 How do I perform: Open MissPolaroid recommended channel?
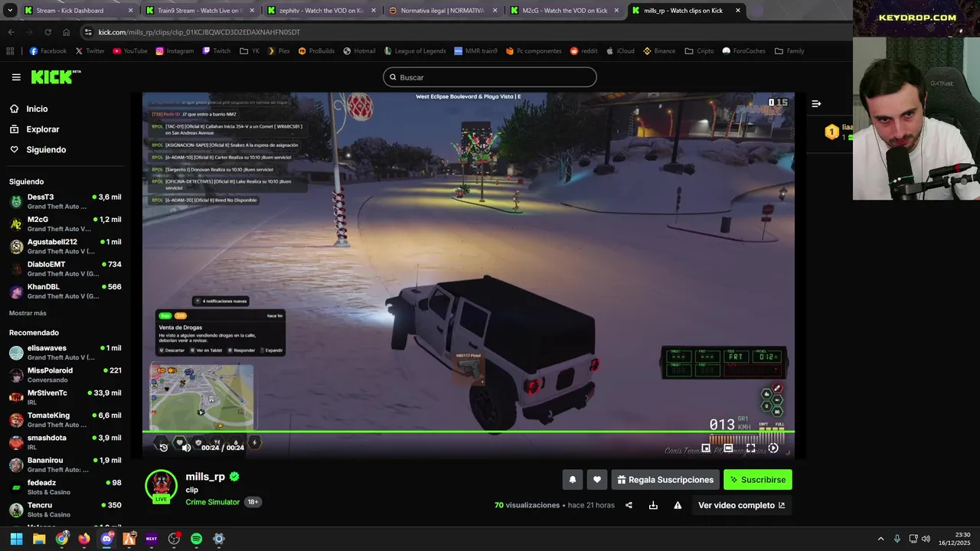click(65, 375)
